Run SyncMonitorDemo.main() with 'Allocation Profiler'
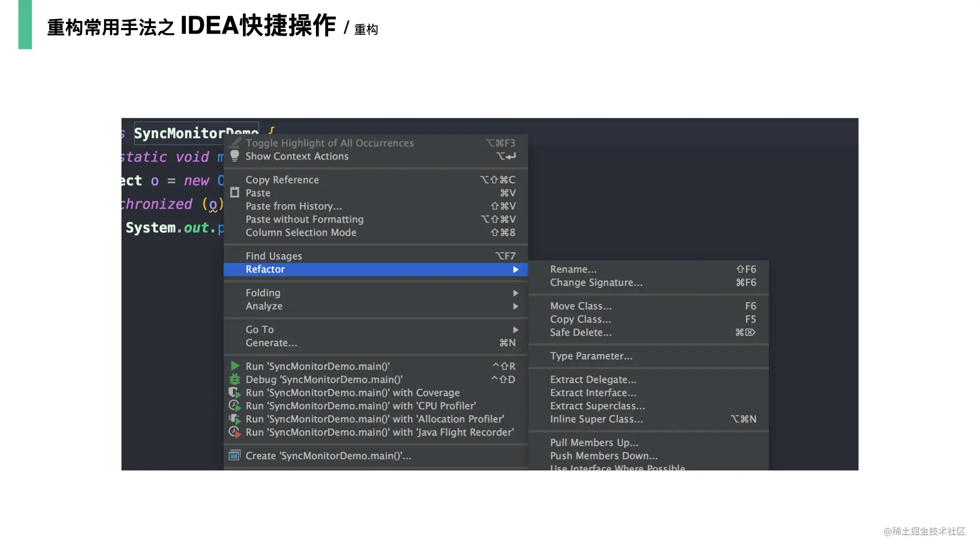This screenshot has width=980, height=551. [376, 419]
